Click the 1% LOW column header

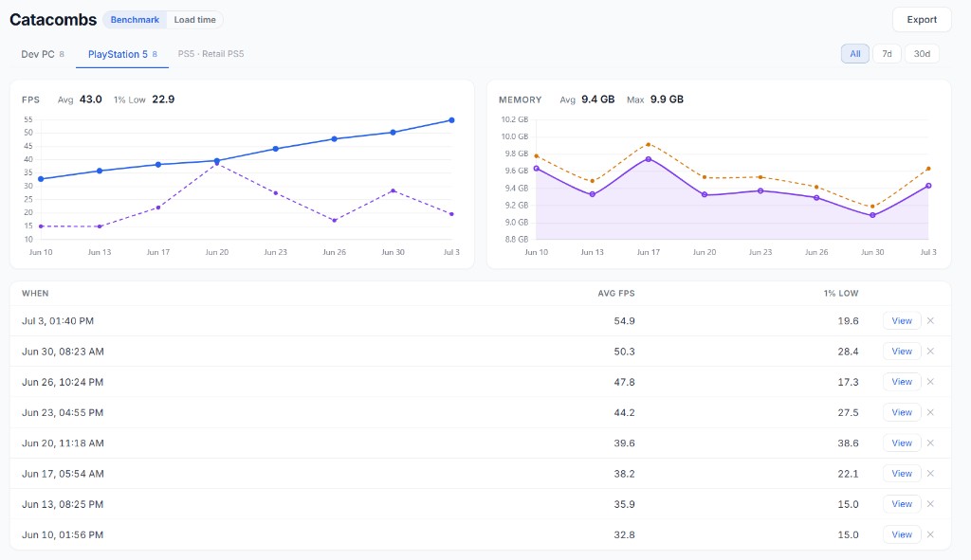[x=841, y=294]
